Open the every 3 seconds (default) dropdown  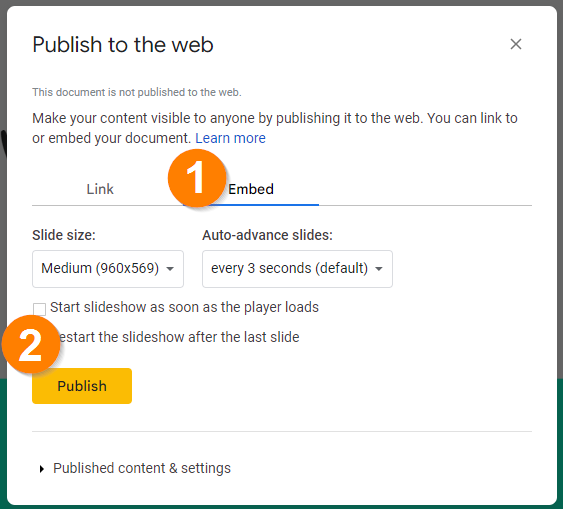297,269
